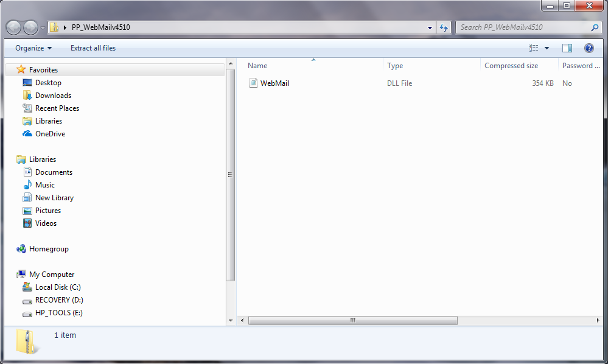This screenshot has height=364, width=608.
Task: Click the Music note icon
Action: [x=27, y=185]
